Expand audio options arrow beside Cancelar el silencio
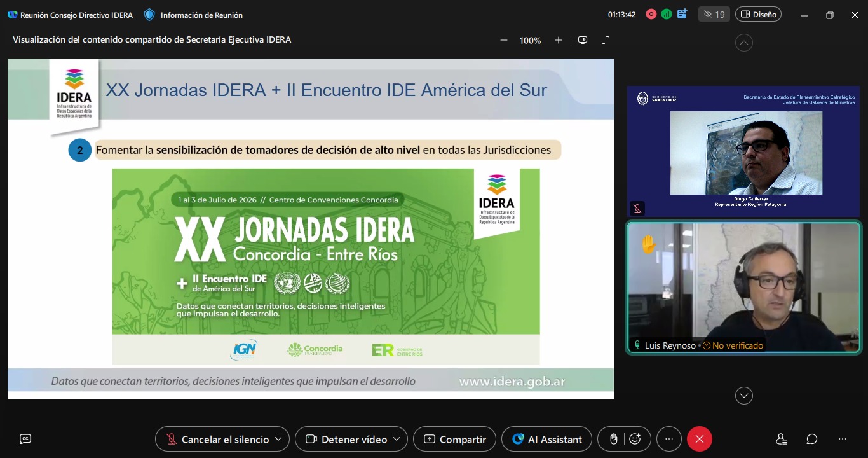 278,439
